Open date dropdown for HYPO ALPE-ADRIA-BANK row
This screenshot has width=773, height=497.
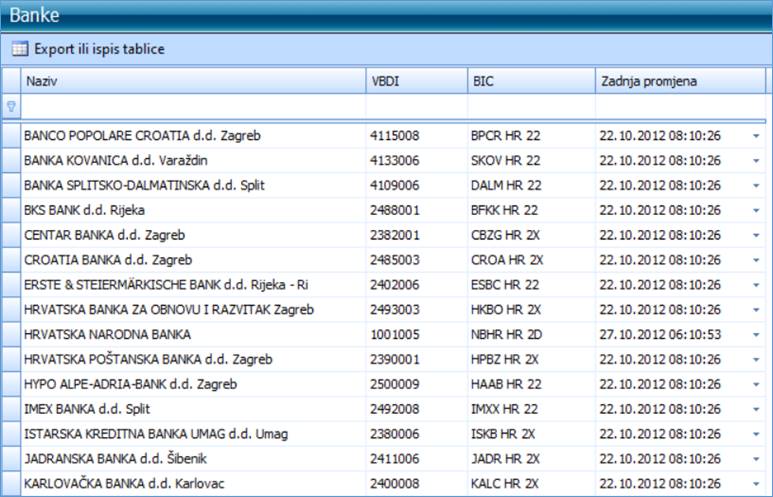756,385
